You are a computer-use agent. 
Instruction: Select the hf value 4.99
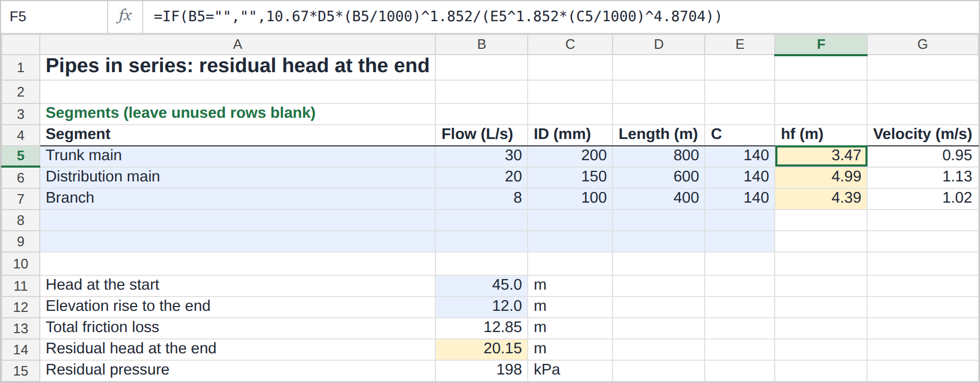click(x=821, y=177)
